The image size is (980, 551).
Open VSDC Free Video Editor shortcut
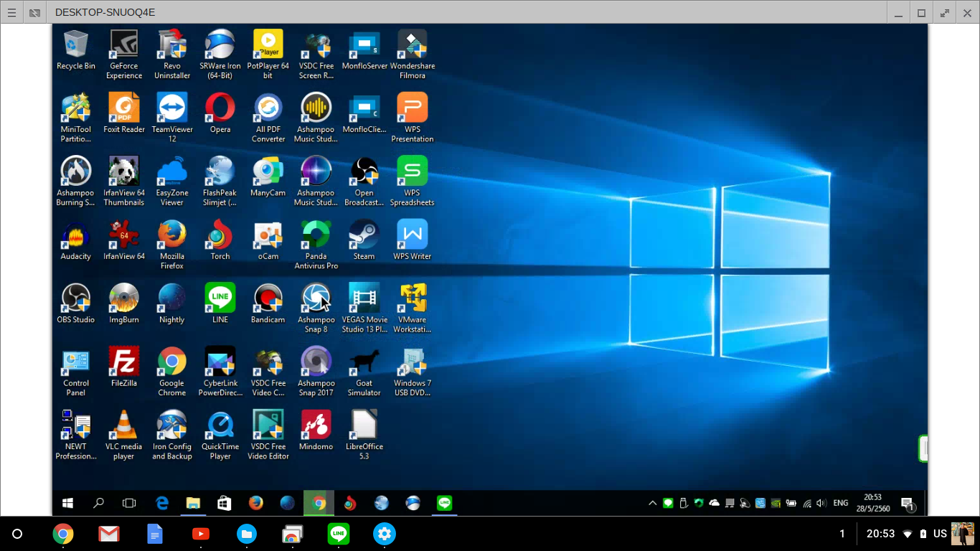(268, 435)
